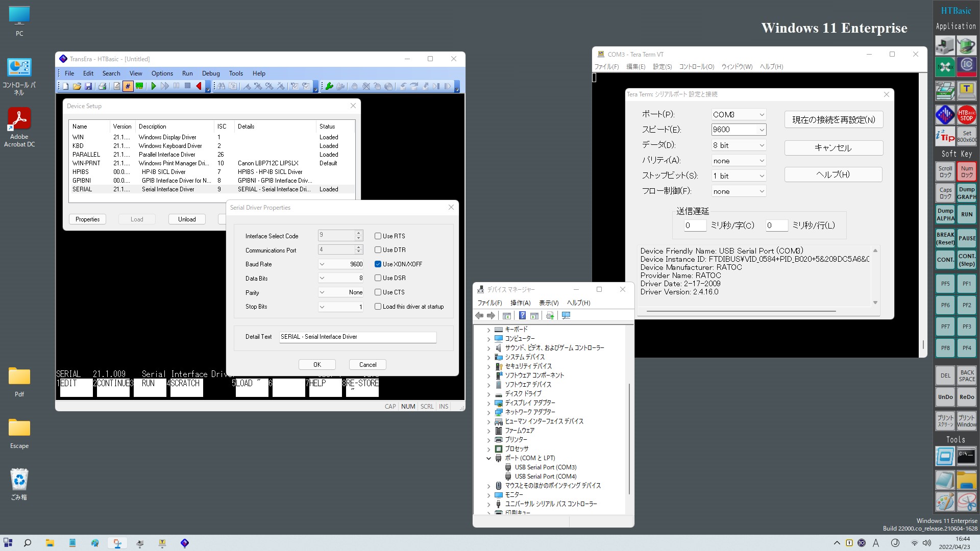980x551 pixels.
Task: Open file via HTBasic folder icon
Action: [77, 87]
